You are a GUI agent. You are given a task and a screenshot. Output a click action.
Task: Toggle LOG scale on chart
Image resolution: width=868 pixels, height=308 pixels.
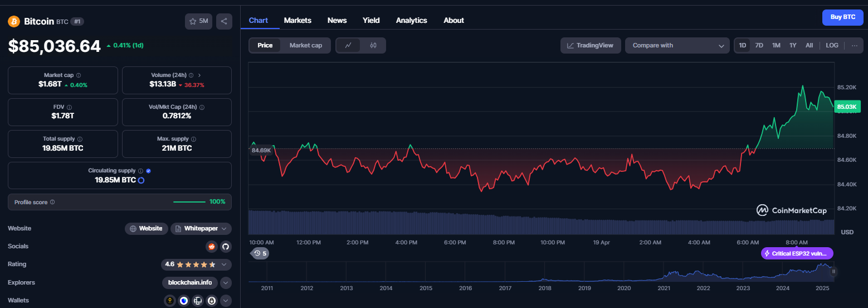tap(832, 45)
